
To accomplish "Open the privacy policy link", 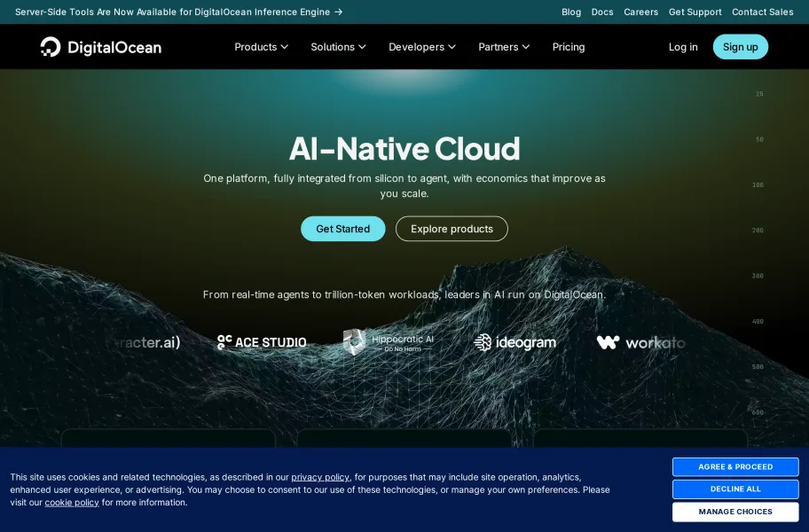I will 320,477.
